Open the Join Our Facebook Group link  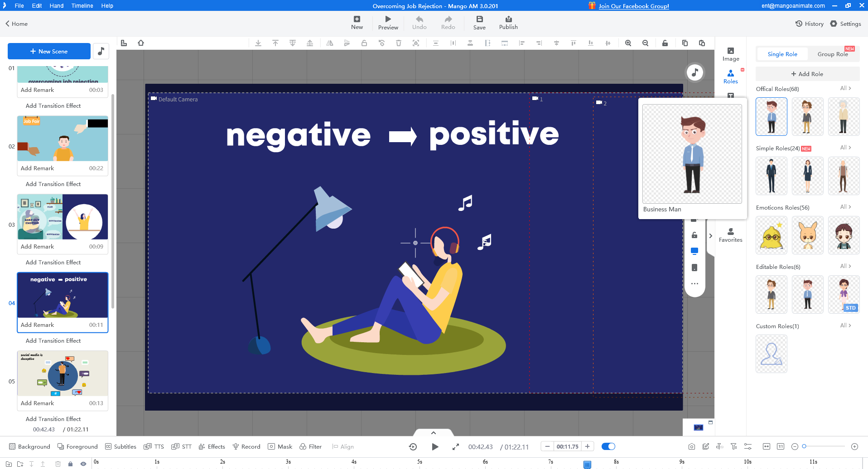point(633,6)
